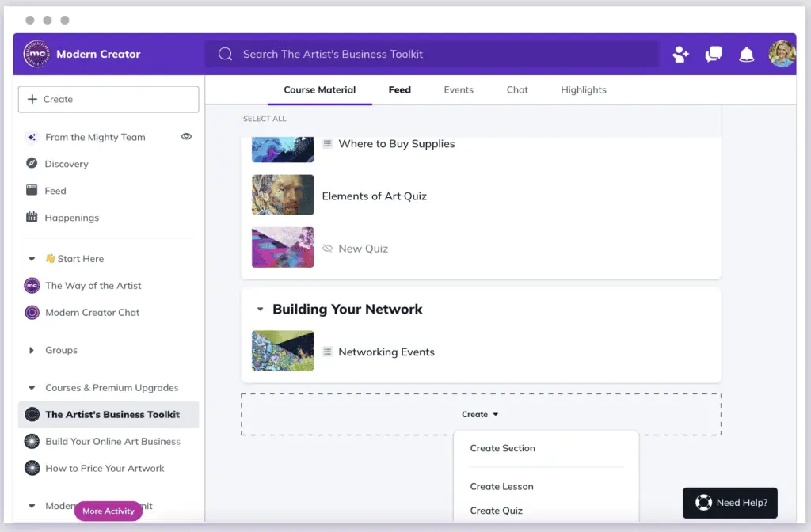Click The Artist's Business Toolkit icon
The image size is (811, 532).
pos(32,414)
